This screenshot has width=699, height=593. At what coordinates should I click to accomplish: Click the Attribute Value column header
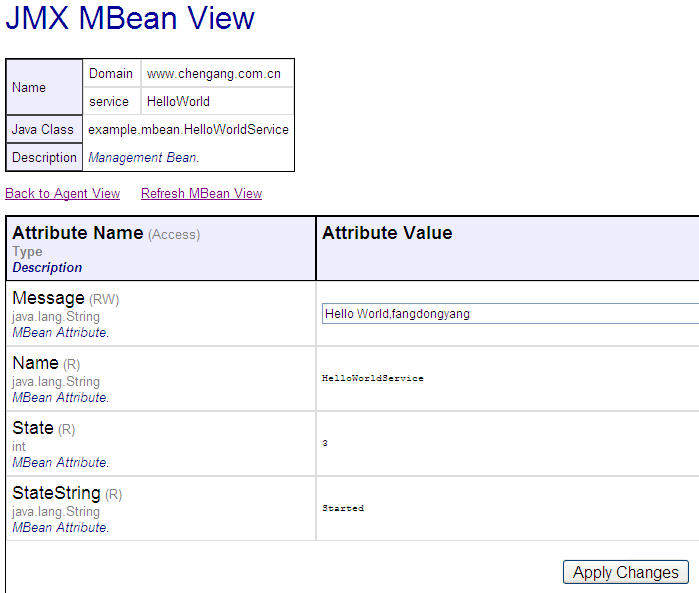(x=387, y=233)
